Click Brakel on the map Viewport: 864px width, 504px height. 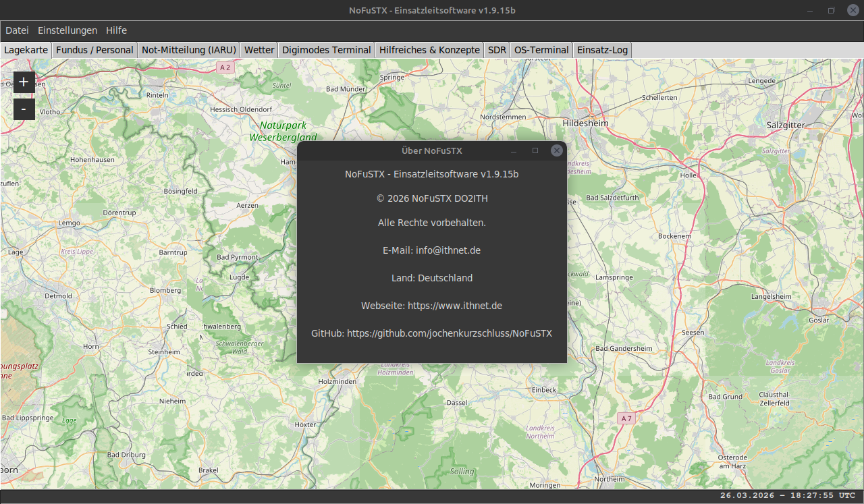click(x=209, y=470)
